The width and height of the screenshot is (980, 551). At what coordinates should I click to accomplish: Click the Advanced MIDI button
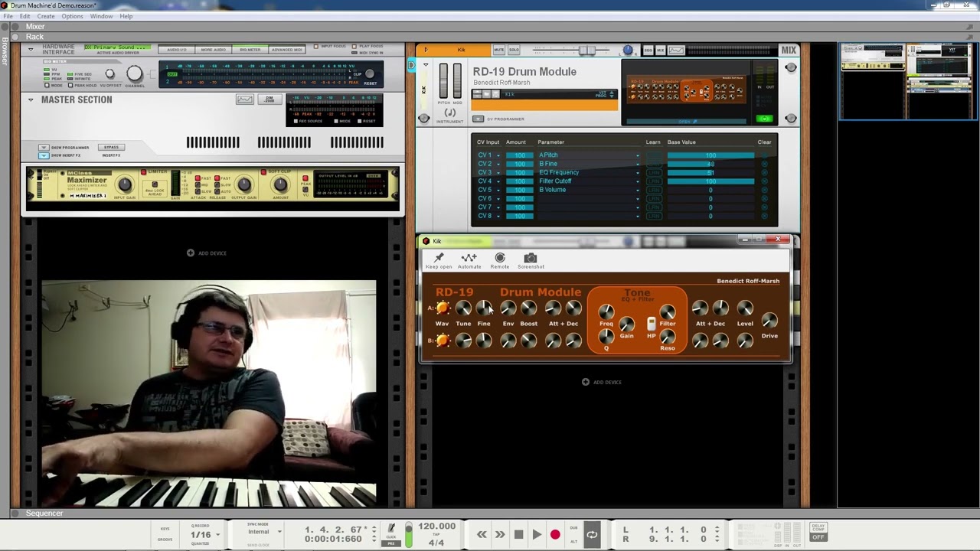pyautogui.click(x=286, y=50)
